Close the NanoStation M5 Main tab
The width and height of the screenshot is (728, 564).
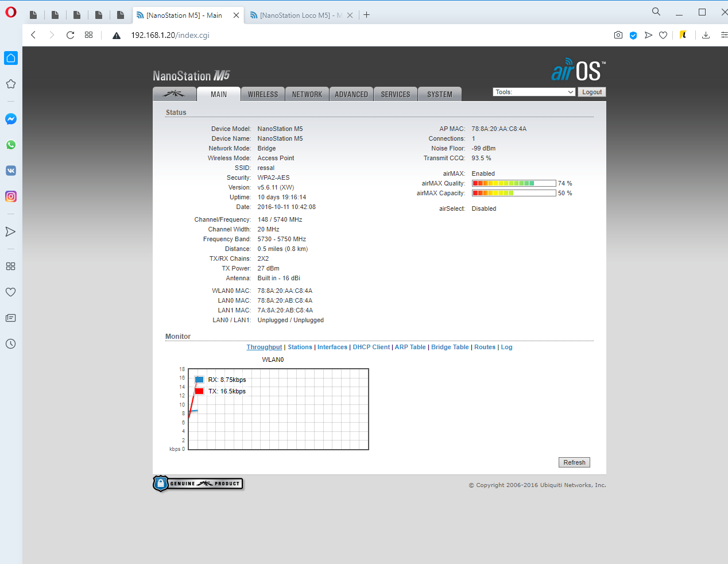(236, 16)
